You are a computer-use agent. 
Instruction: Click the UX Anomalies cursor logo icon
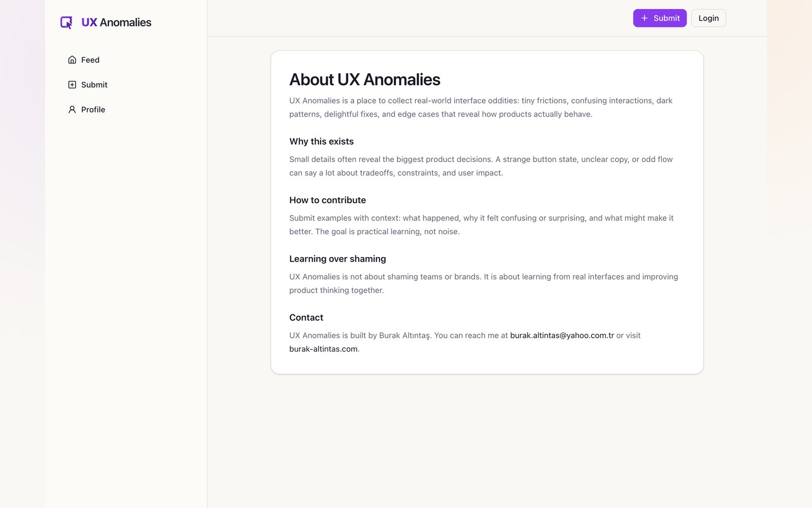(66, 22)
